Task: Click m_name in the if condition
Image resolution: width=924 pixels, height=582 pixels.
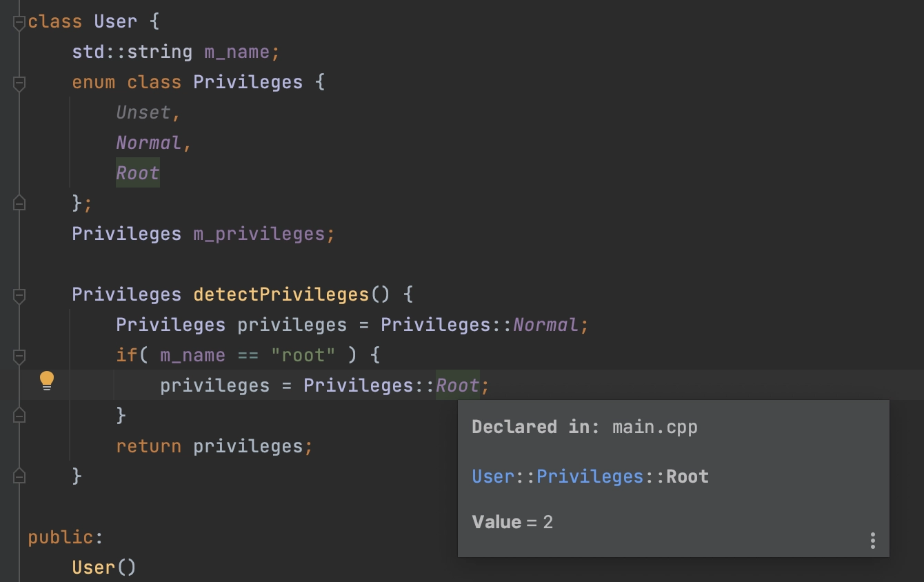Action: pyautogui.click(x=192, y=355)
